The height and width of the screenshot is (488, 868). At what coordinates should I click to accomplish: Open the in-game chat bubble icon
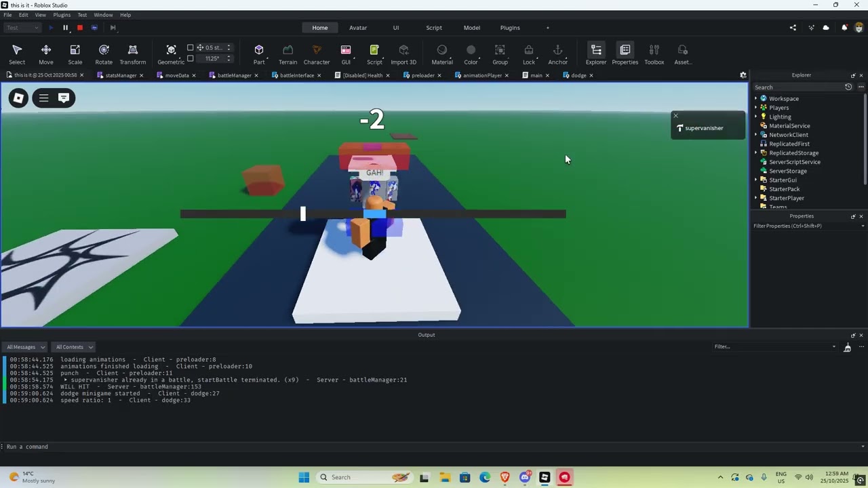[x=64, y=98]
